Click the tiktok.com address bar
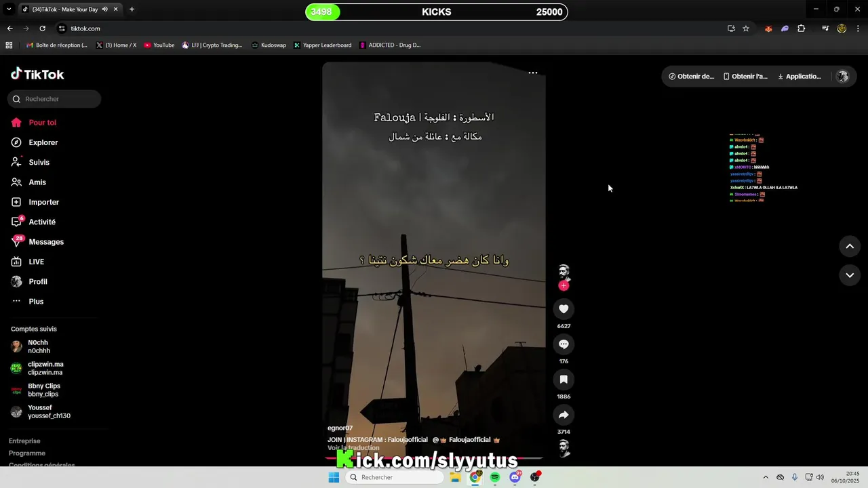The height and width of the screenshot is (488, 868). pos(387,28)
